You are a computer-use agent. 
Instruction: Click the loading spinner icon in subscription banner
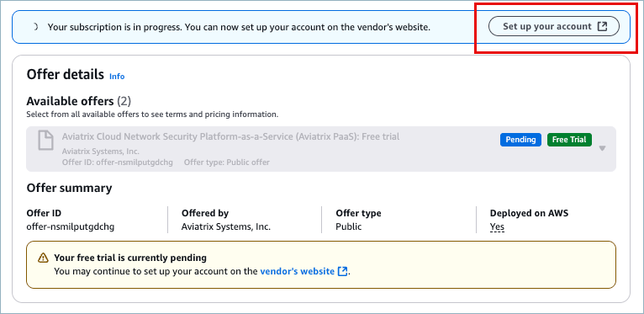(35, 27)
